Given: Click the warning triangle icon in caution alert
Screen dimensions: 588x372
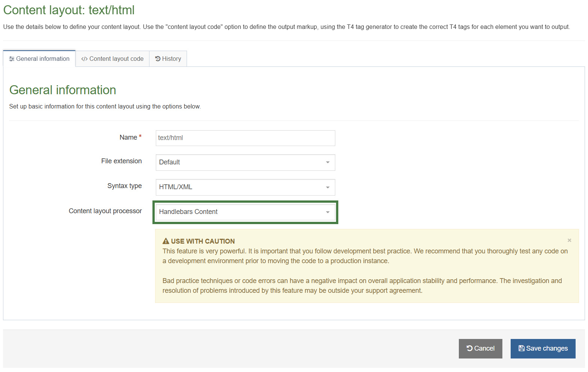Looking at the screenshot, I should click(166, 241).
